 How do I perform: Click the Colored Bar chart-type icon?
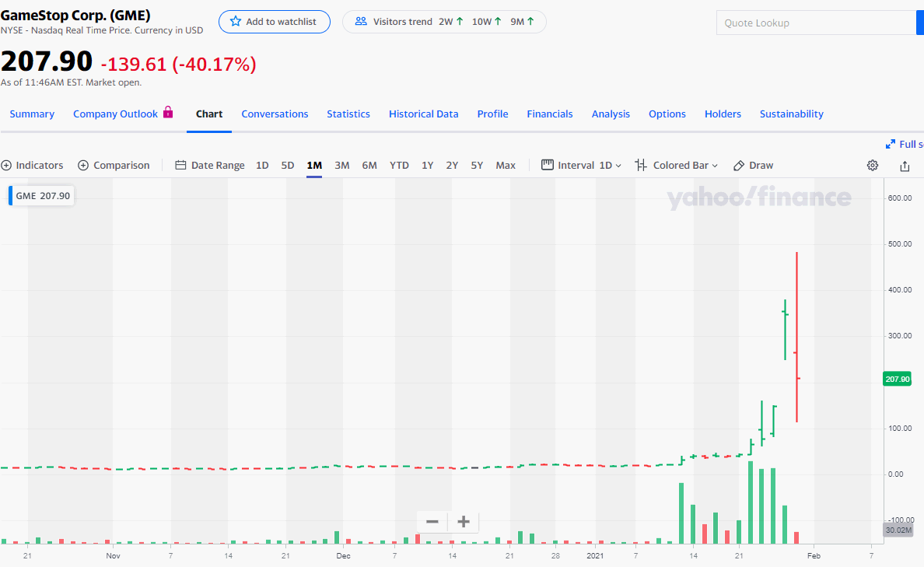[641, 165]
